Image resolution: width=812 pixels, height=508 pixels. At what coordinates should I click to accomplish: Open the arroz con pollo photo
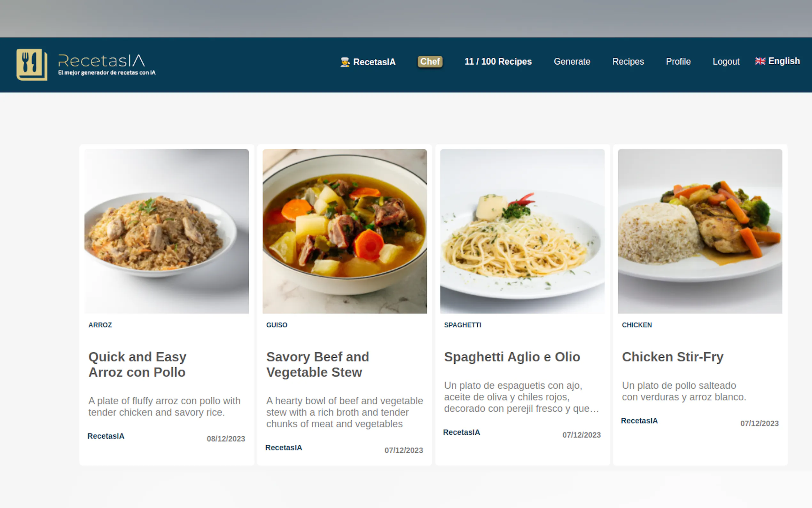pos(167,231)
